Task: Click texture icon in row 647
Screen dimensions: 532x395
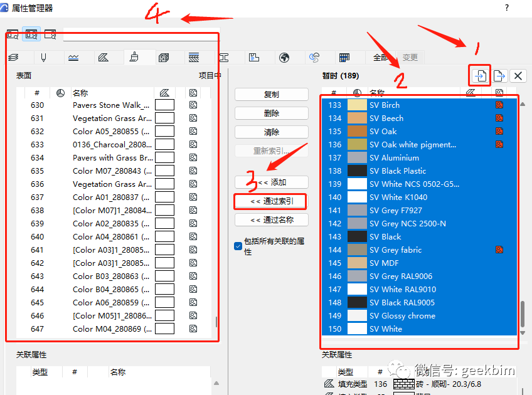Action: point(193,329)
